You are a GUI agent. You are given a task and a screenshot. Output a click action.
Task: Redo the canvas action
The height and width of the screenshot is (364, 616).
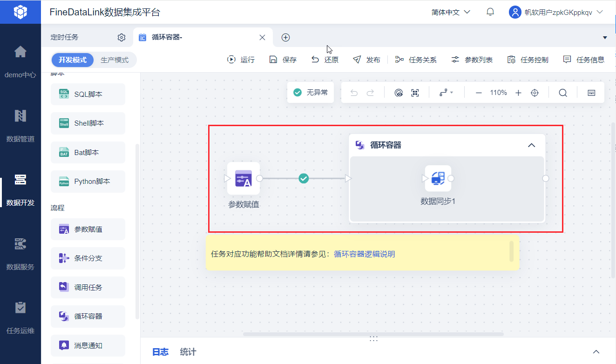[x=370, y=93]
